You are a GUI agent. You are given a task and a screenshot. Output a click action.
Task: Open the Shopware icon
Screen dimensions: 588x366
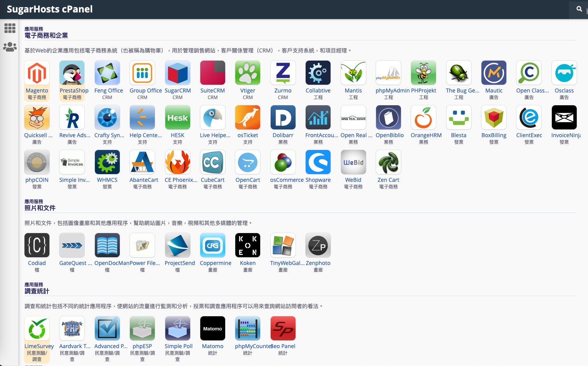click(x=318, y=162)
